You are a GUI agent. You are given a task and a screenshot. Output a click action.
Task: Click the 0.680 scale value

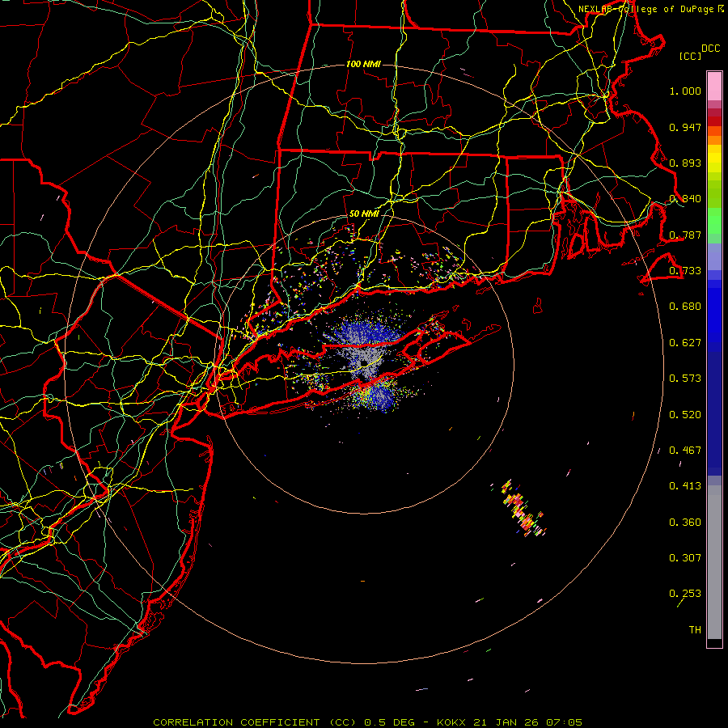(685, 307)
